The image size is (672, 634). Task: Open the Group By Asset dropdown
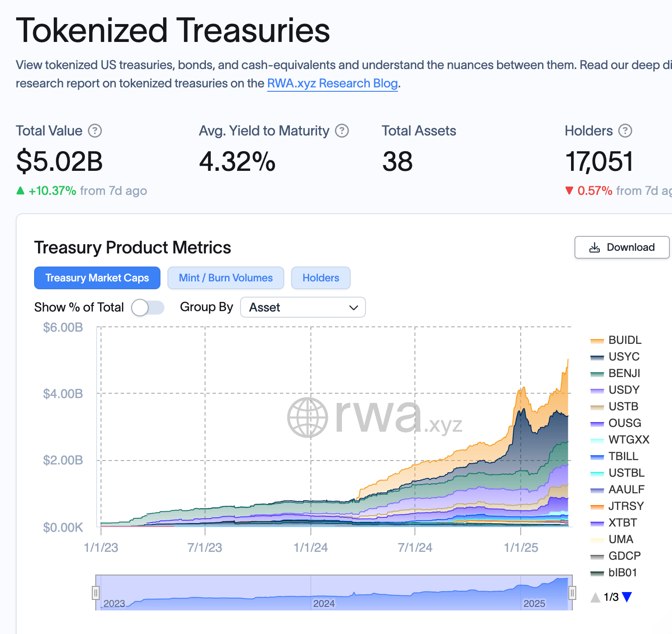(x=303, y=307)
